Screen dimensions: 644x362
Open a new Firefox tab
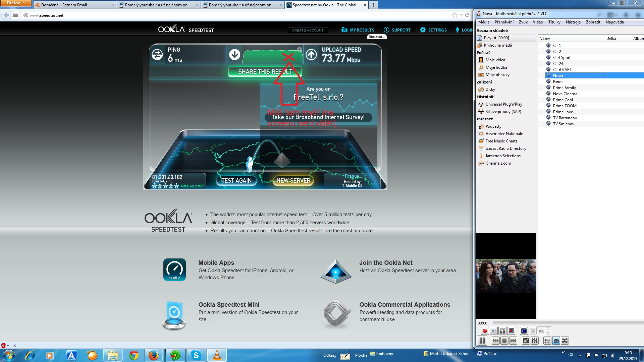(x=373, y=5)
